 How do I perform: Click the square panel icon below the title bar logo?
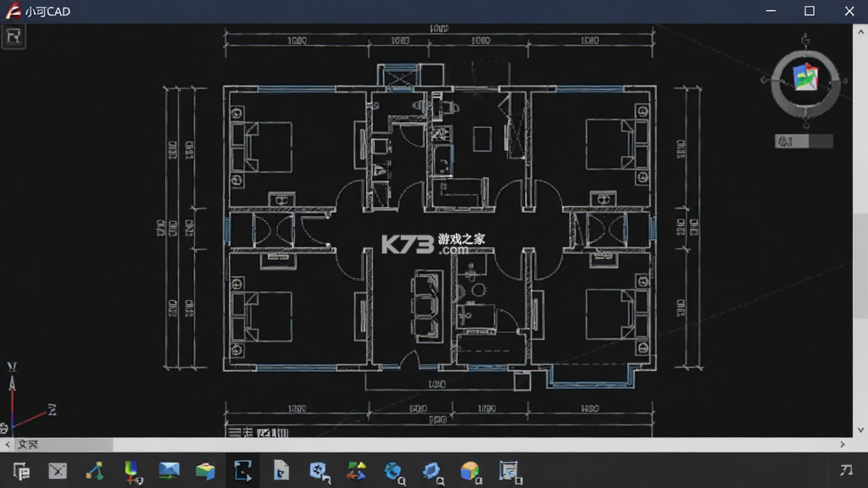pos(14,36)
